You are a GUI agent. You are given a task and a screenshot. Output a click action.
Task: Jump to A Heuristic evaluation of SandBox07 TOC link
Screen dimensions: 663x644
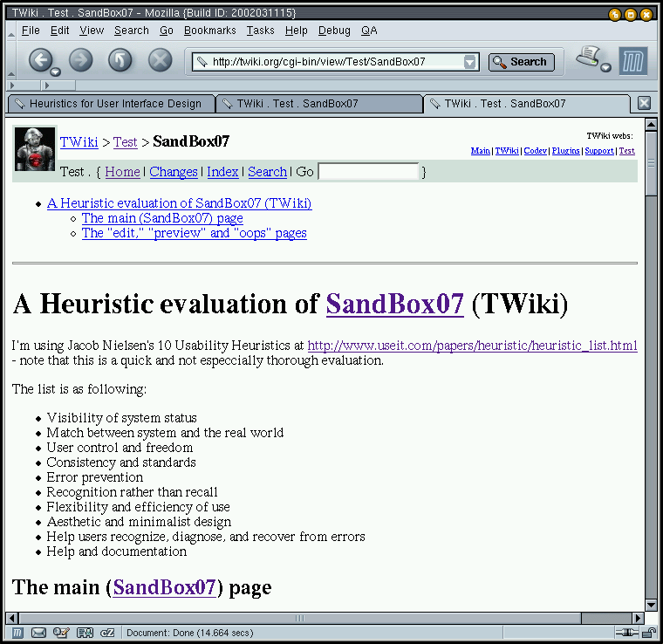pyautogui.click(x=180, y=203)
